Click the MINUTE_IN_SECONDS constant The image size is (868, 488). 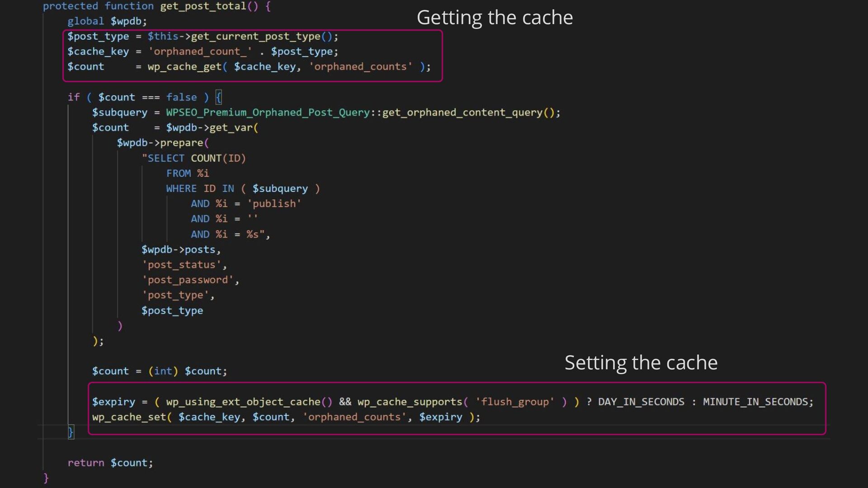[755, 402]
